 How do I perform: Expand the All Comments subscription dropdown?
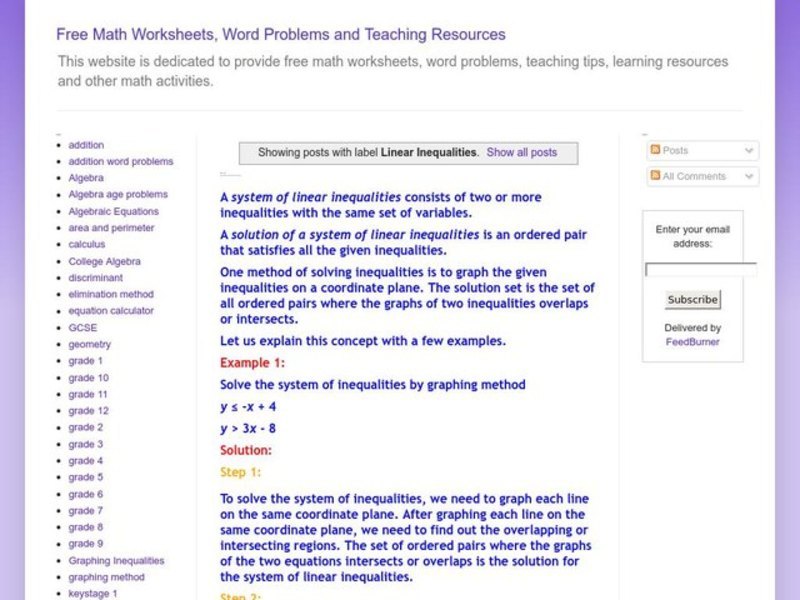pyautogui.click(x=748, y=176)
